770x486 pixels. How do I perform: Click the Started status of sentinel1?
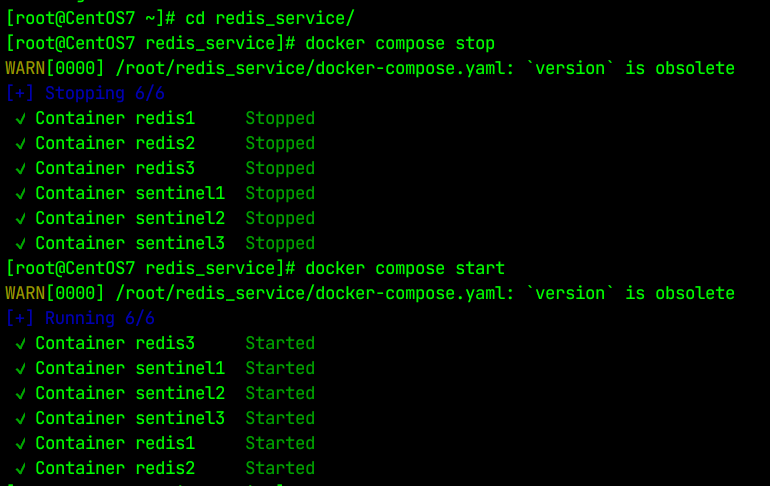tap(280, 369)
